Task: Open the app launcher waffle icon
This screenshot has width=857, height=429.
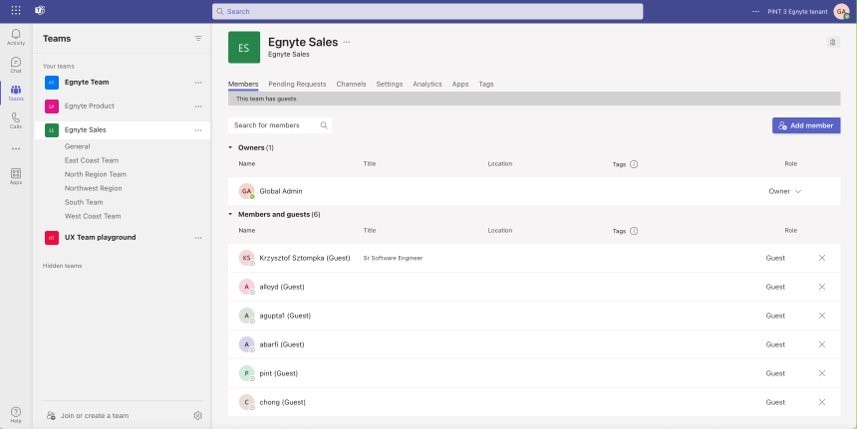Action: [x=16, y=10]
